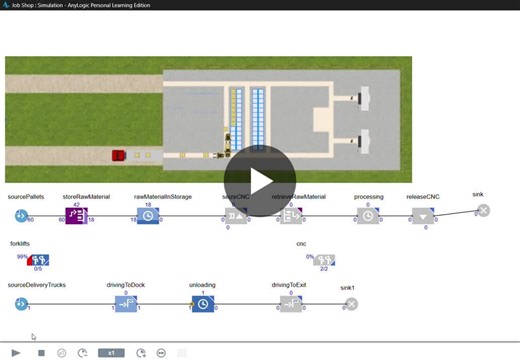Select the releaseCNC block
The width and height of the screenshot is (520, 362).
click(x=423, y=216)
